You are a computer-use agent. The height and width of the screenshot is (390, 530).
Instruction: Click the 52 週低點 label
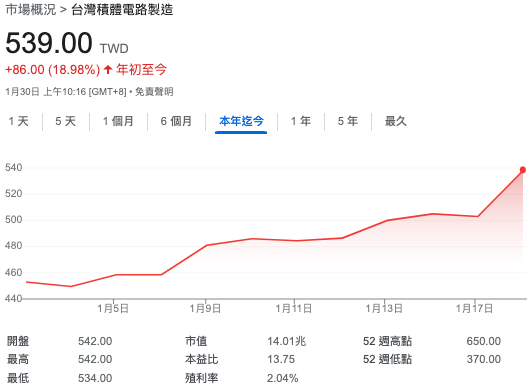(387, 359)
